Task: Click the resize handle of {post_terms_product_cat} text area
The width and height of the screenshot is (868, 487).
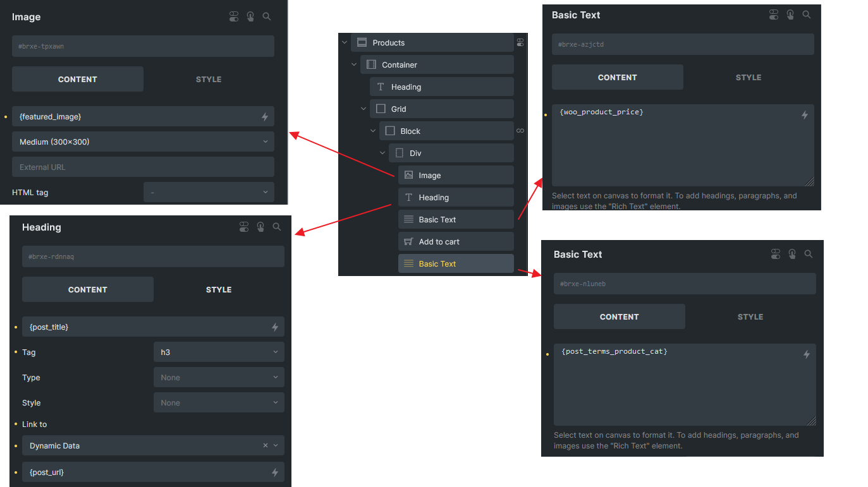Action: [x=811, y=421]
